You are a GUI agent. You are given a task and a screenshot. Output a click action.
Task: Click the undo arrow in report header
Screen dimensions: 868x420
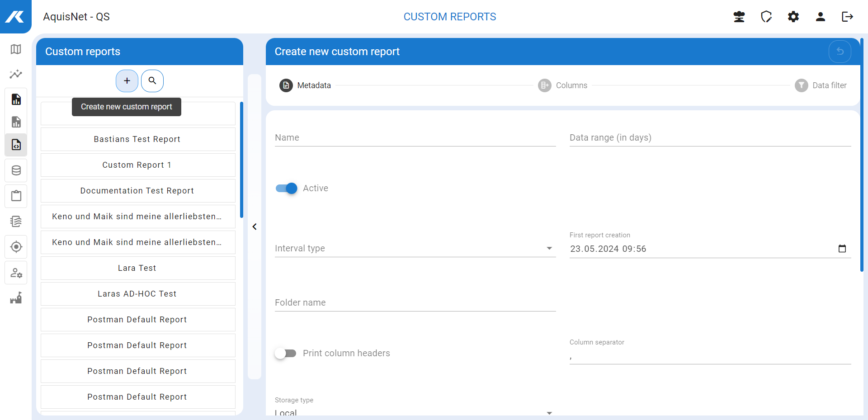(840, 52)
